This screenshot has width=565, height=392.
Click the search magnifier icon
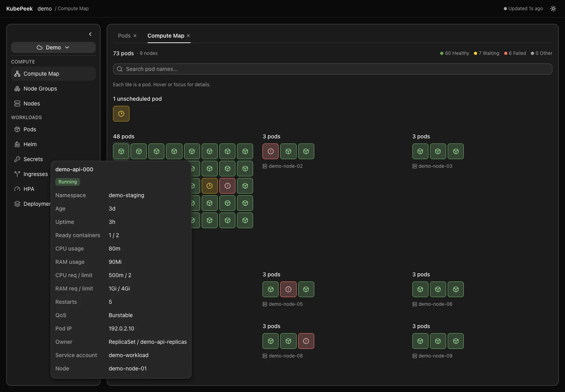coord(120,69)
